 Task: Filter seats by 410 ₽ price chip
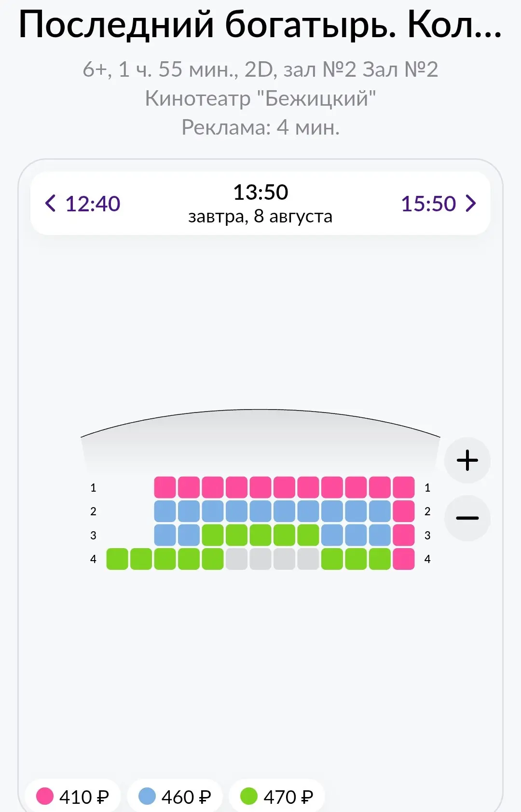pos(73,796)
